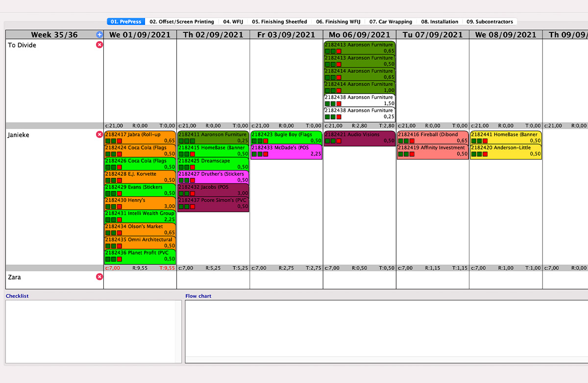Select job 2182415 HomeBase (Banner
Viewport: 588px width, 383px height.
[x=213, y=150]
